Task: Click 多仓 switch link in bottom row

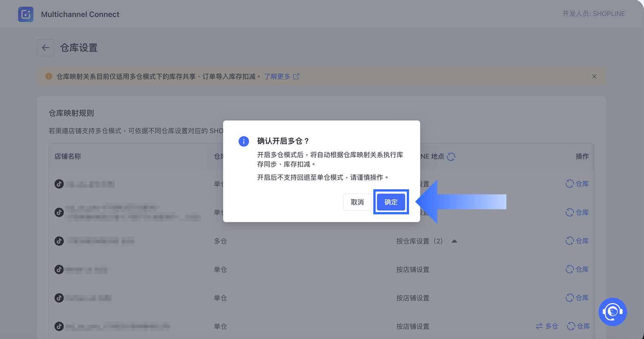Action: (x=547, y=326)
